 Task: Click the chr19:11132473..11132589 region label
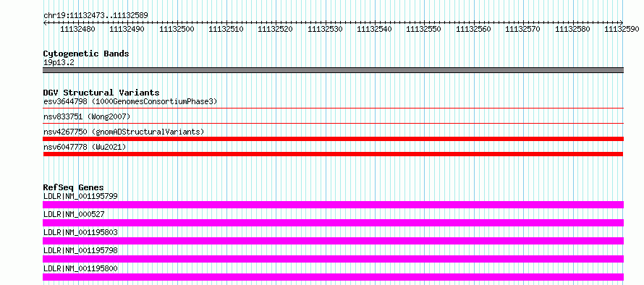(96, 15)
